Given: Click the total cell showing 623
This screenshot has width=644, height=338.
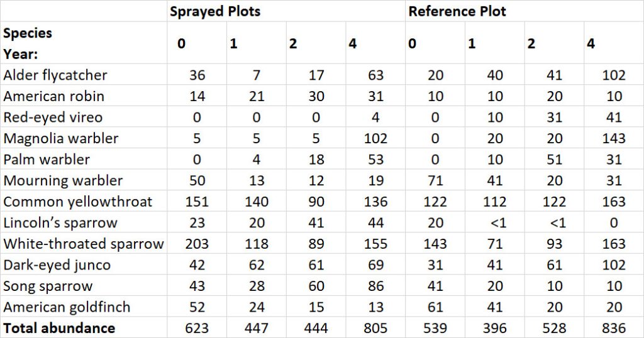Looking at the screenshot, I should (197, 328).
